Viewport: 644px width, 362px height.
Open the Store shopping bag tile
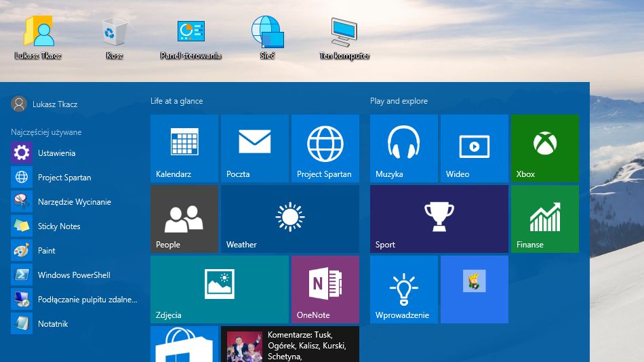pyautogui.click(x=184, y=344)
